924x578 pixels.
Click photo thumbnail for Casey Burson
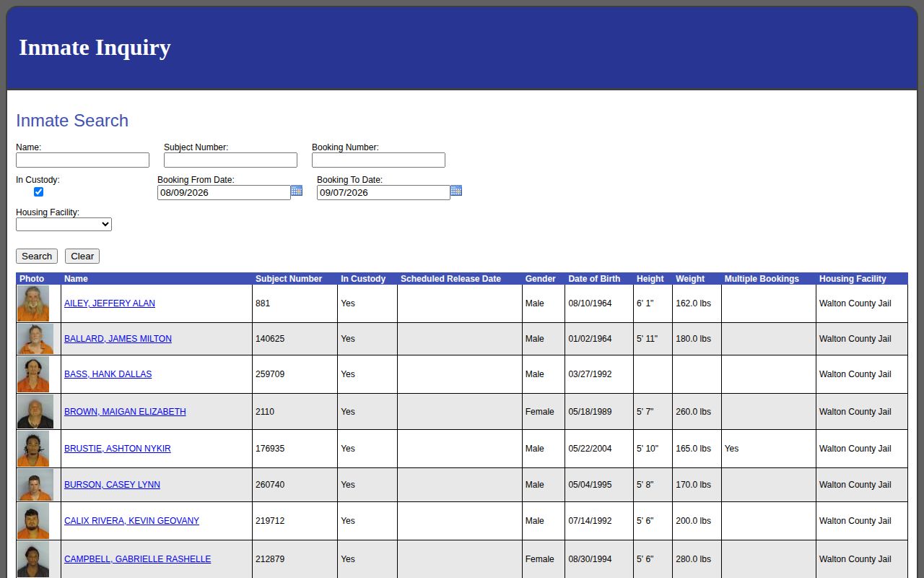[x=35, y=485]
